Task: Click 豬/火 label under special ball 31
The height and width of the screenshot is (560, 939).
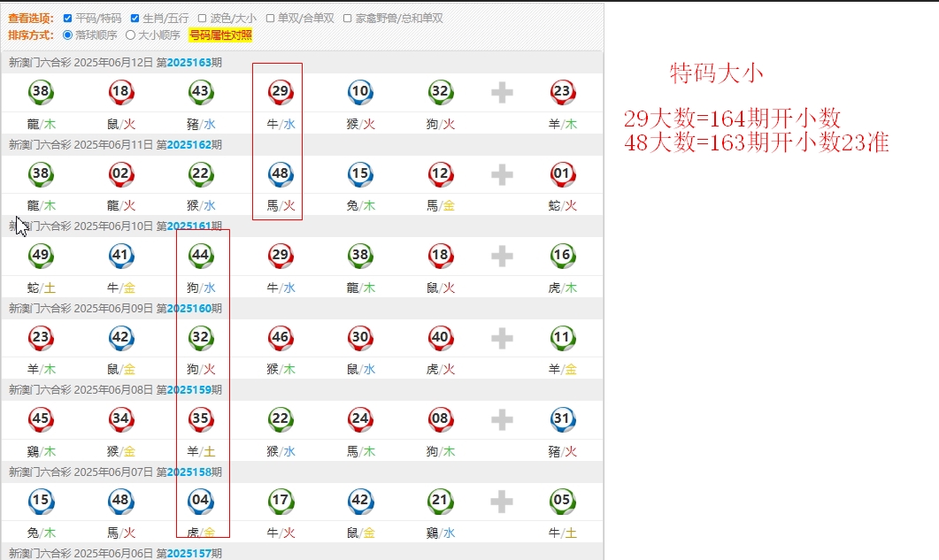Action: pos(562,451)
